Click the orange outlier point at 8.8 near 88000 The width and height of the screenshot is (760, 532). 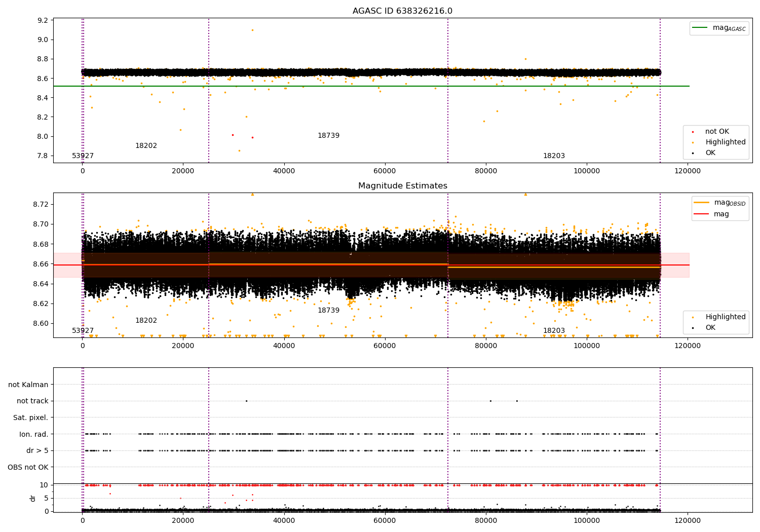pyautogui.click(x=525, y=59)
